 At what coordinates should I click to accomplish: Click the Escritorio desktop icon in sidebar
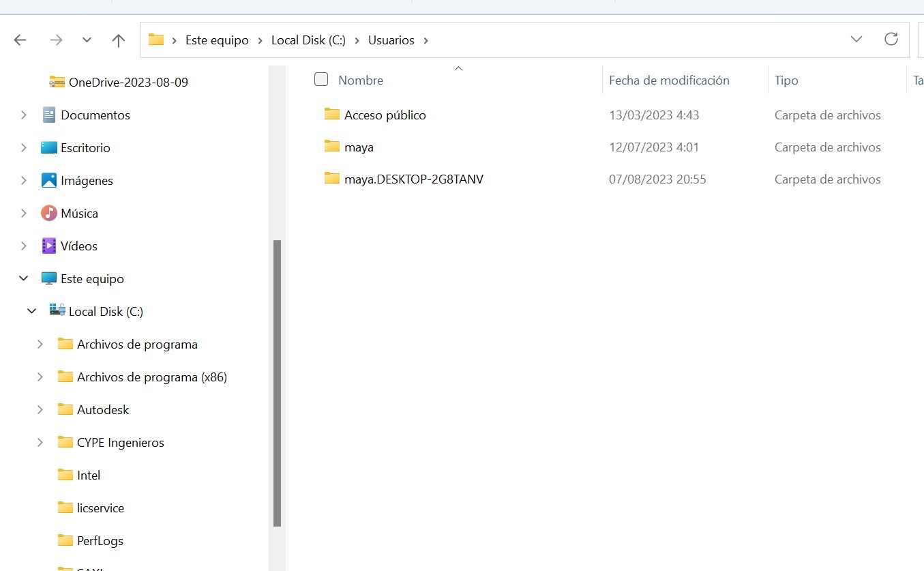click(49, 147)
